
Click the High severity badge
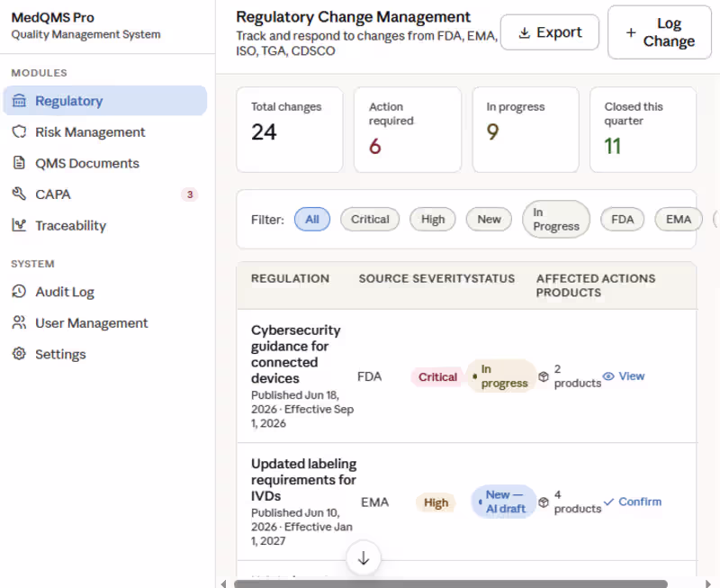click(x=436, y=502)
